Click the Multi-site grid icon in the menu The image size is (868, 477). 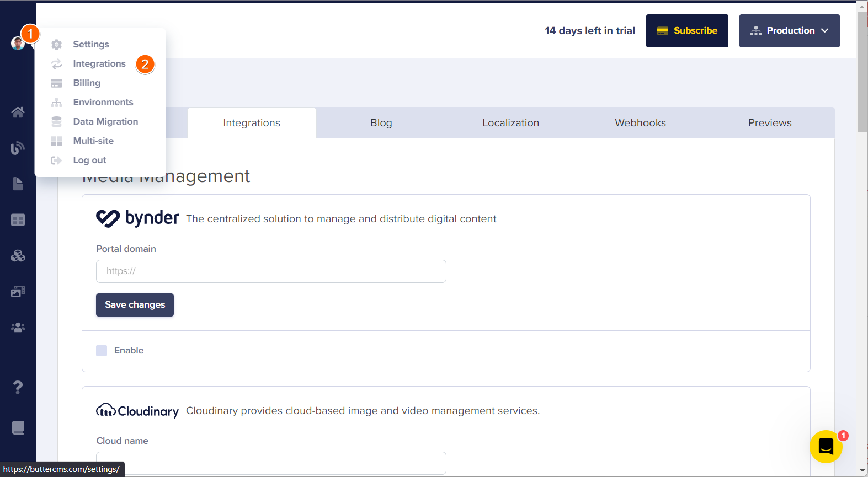(x=56, y=141)
